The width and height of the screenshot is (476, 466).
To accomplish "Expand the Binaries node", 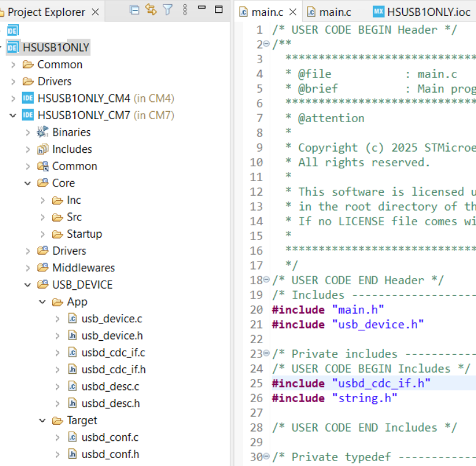I will click(28, 133).
